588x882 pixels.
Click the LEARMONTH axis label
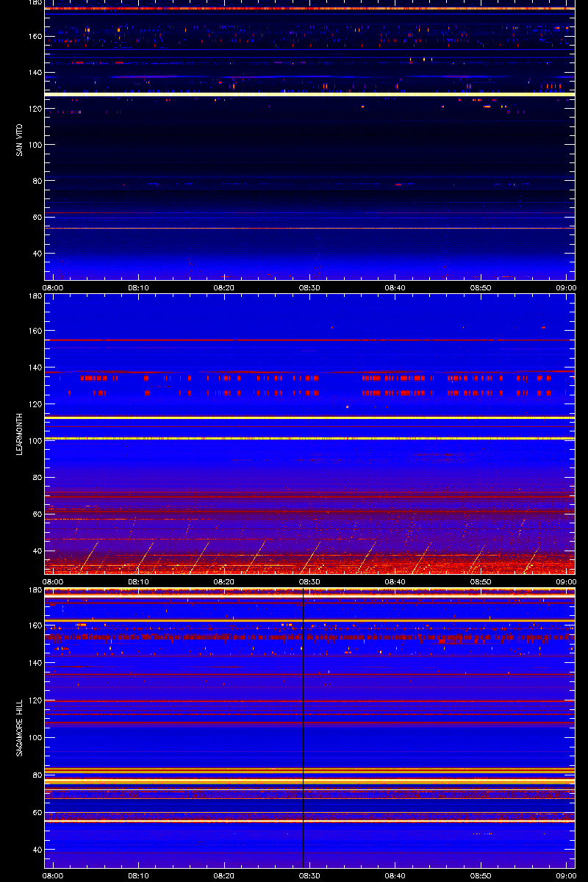click(x=19, y=434)
